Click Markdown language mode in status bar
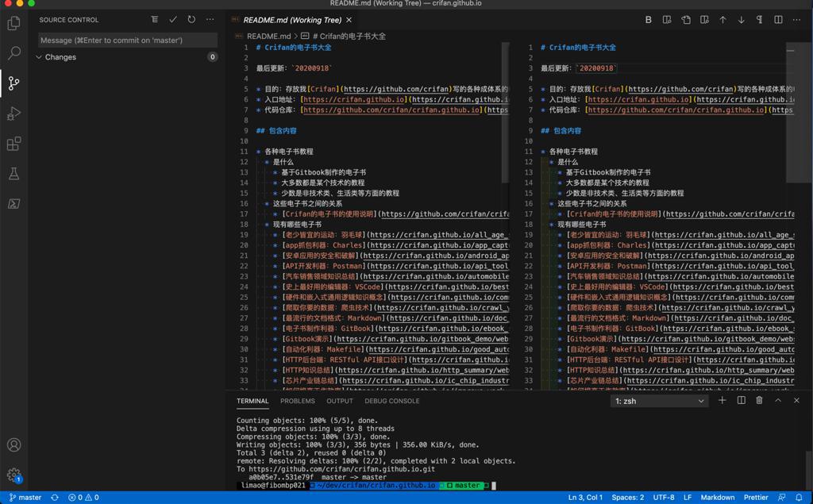Screen dimensions: 813x504 click(717, 498)
